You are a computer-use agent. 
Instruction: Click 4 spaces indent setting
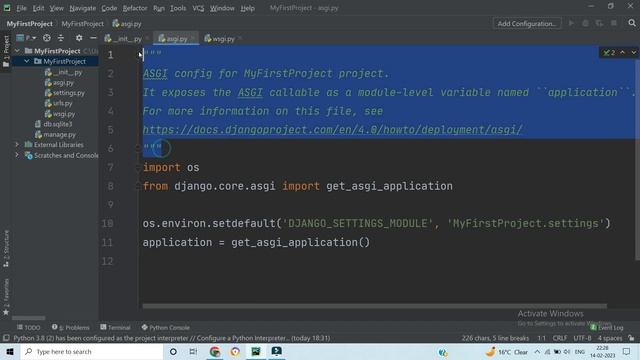(610, 338)
